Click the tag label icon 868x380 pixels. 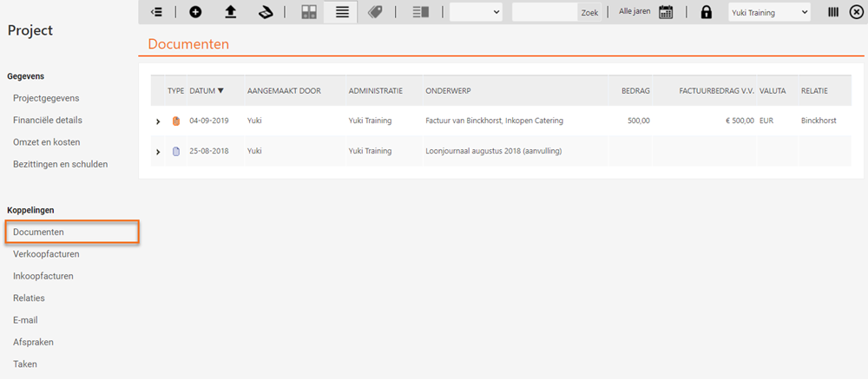375,12
